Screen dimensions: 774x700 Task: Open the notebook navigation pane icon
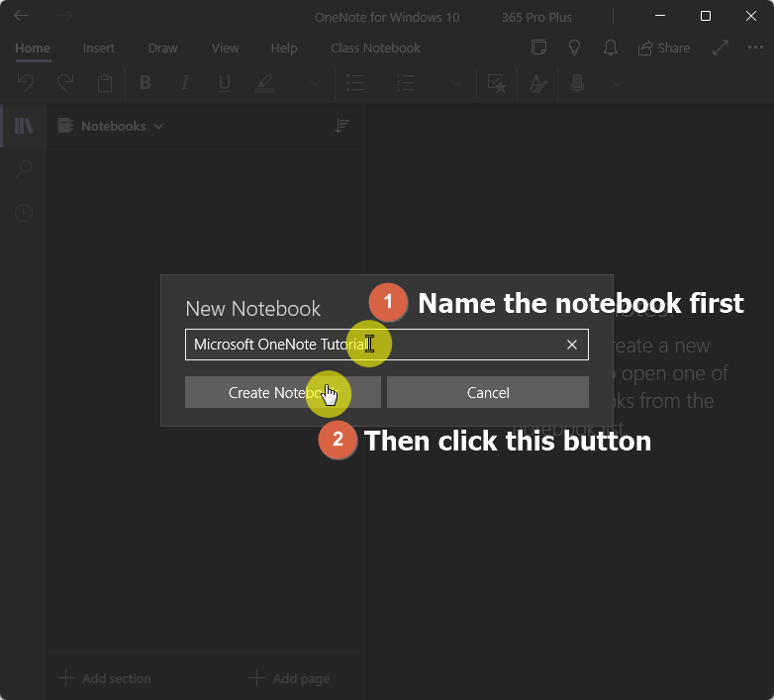(23, 126)
